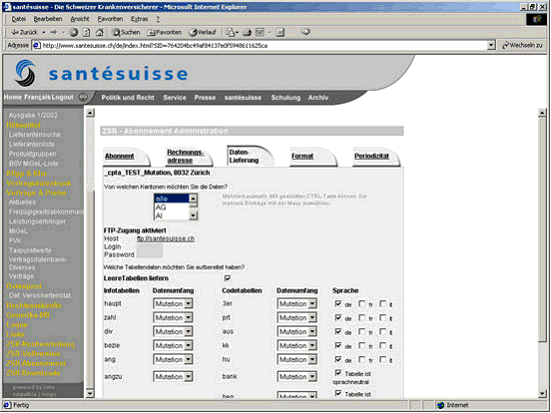
Task: Click the edit page toolbar icon
Action: [x=260, y=32]
